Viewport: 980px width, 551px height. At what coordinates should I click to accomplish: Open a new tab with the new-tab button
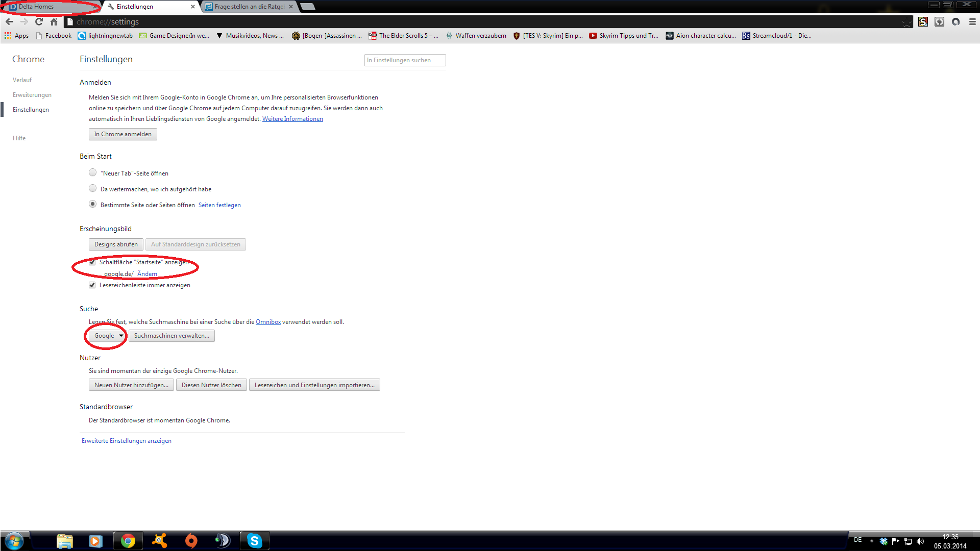[307, 7]
